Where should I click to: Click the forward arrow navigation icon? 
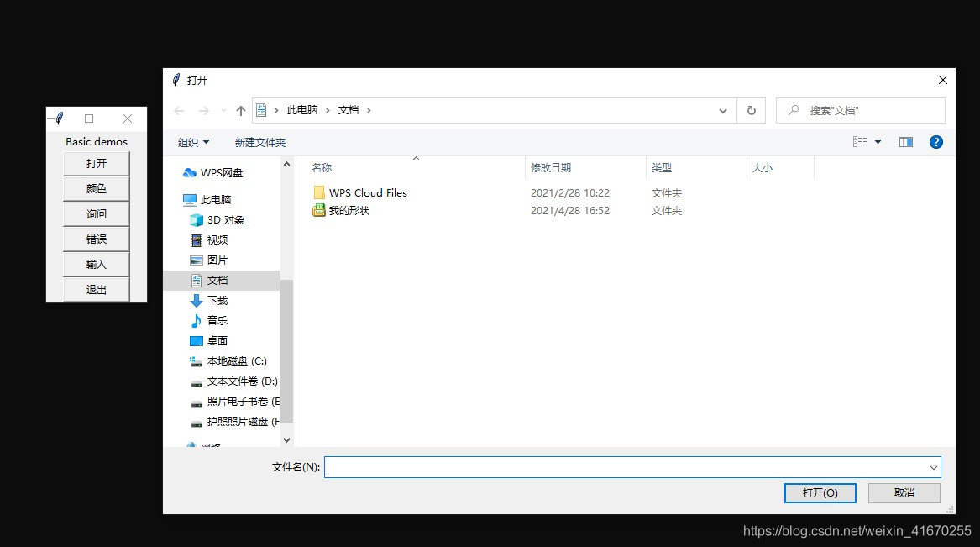(x=202, y=110)
